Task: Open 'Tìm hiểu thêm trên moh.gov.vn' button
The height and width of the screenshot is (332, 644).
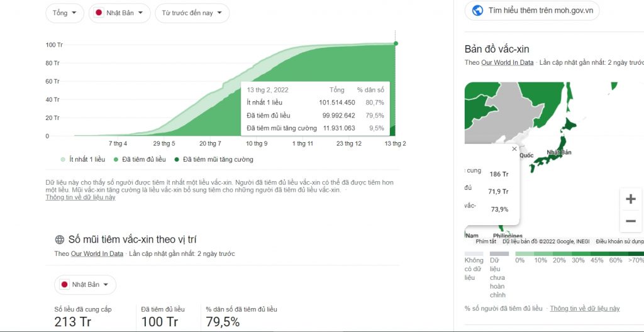Action: [532, 11]
